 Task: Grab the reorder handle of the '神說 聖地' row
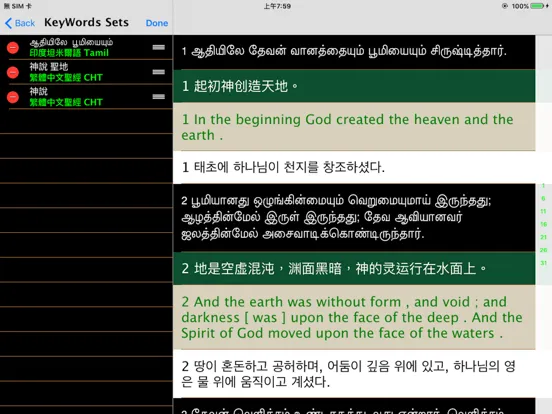pyautogui.click(x=158, y=72)
